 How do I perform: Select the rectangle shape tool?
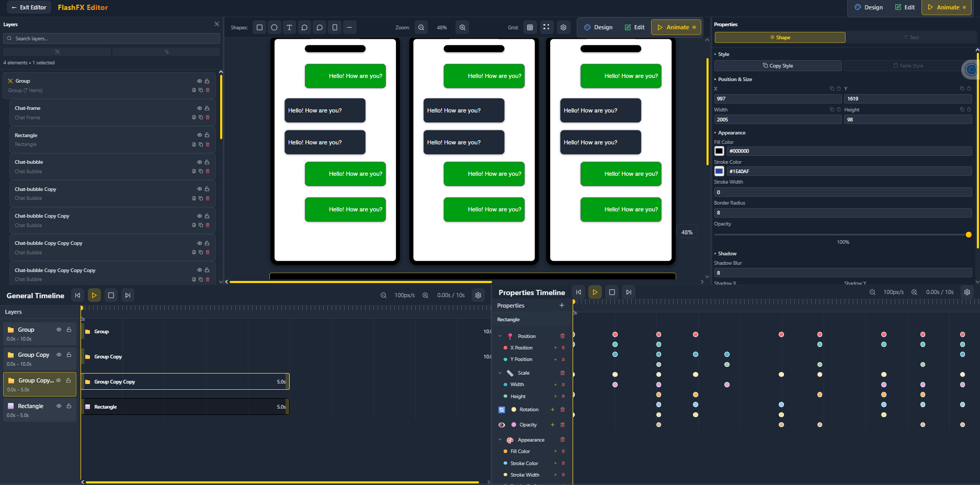tap(259, 27)
